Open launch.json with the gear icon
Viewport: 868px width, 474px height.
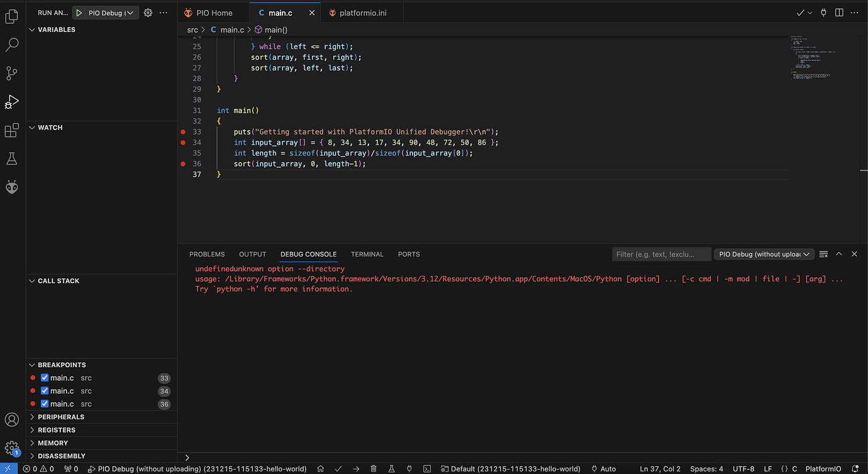148,13
